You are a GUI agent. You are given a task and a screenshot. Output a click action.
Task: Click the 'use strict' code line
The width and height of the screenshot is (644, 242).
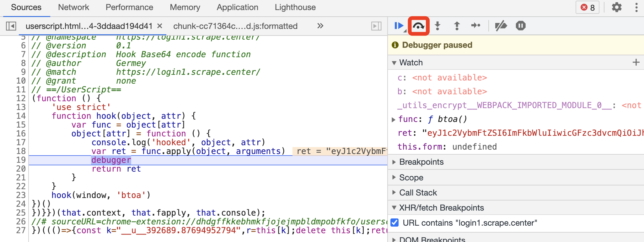point(81,107)
